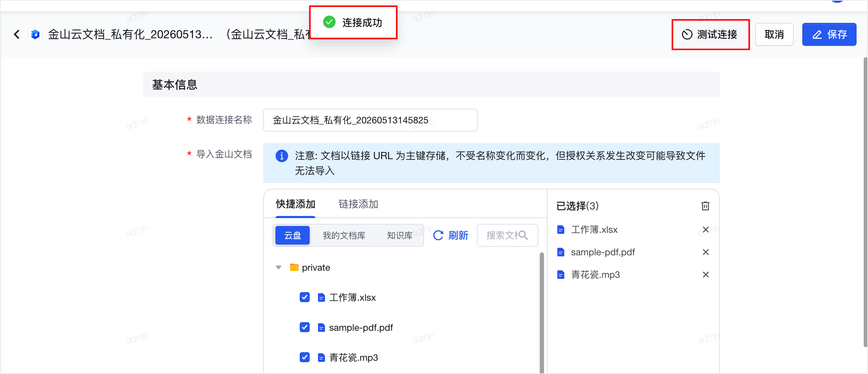
Task: Switch to the 链接添加 tab
Action: (x=358, y=204)
